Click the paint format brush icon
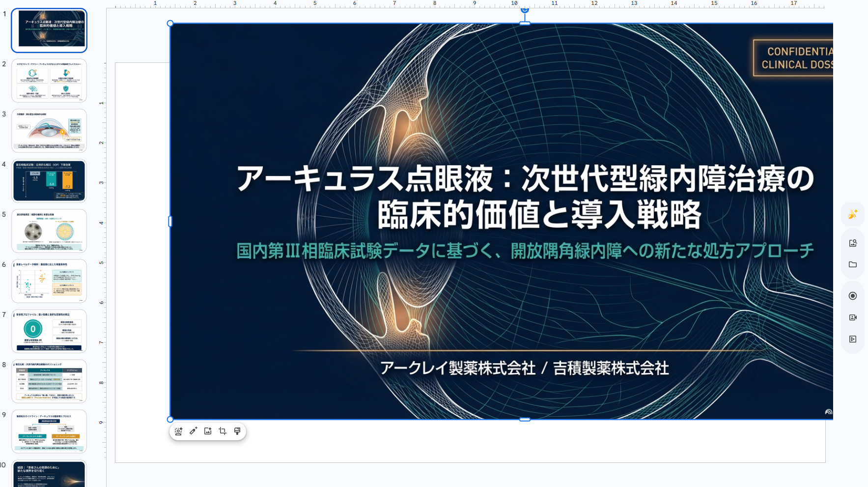This screenshot has height=487, width=868. (x=237, y=431)
